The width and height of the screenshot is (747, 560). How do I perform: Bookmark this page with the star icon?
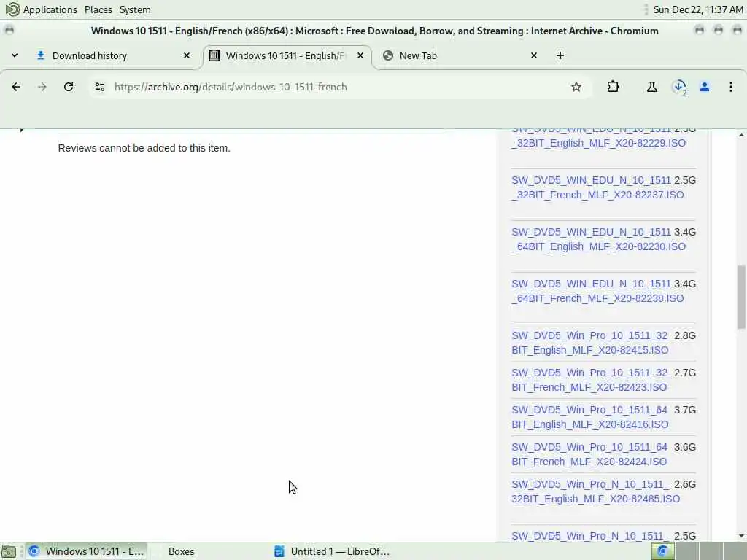click(576, 87)
